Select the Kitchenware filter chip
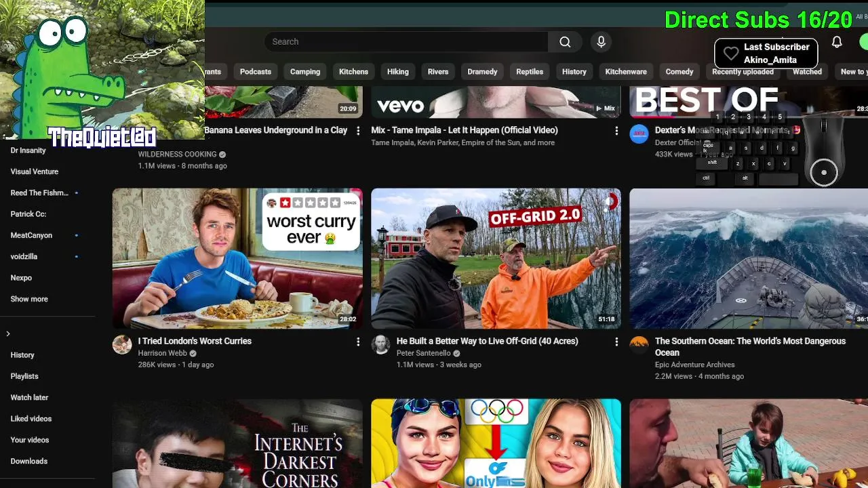 click(x=626, y=72)
